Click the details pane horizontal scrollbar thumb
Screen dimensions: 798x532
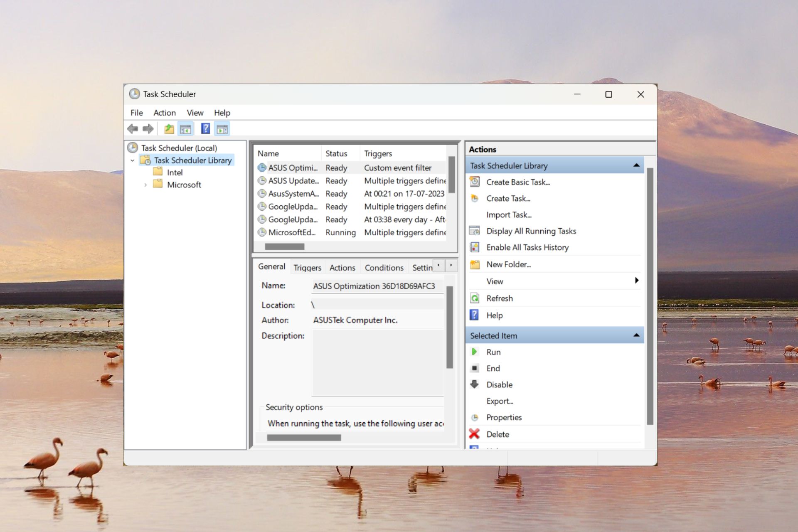tap(304, 438)
